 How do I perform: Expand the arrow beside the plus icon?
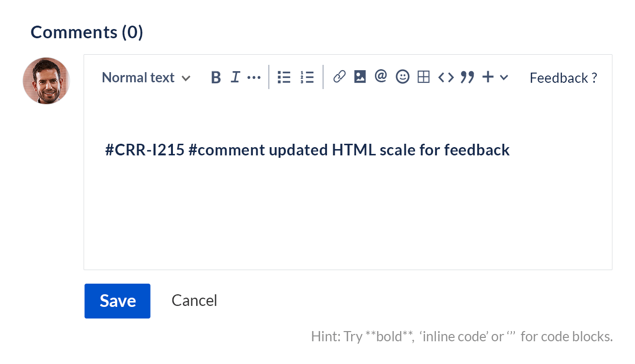(504, 77)
